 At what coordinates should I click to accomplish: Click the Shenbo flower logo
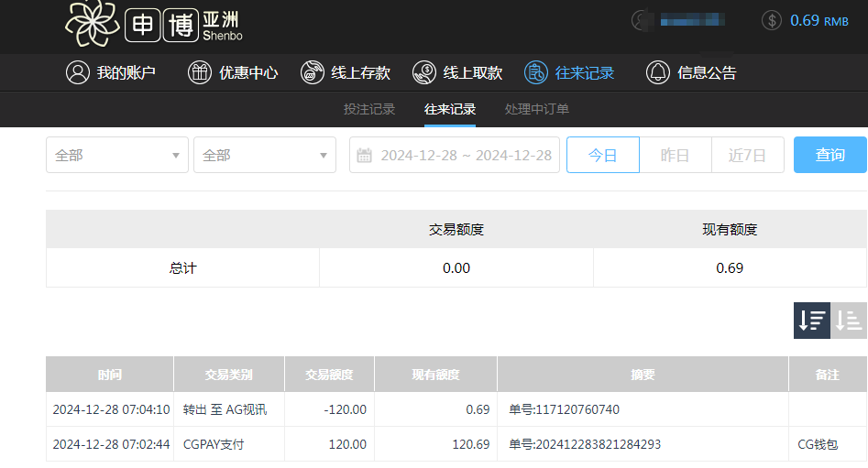93,24
